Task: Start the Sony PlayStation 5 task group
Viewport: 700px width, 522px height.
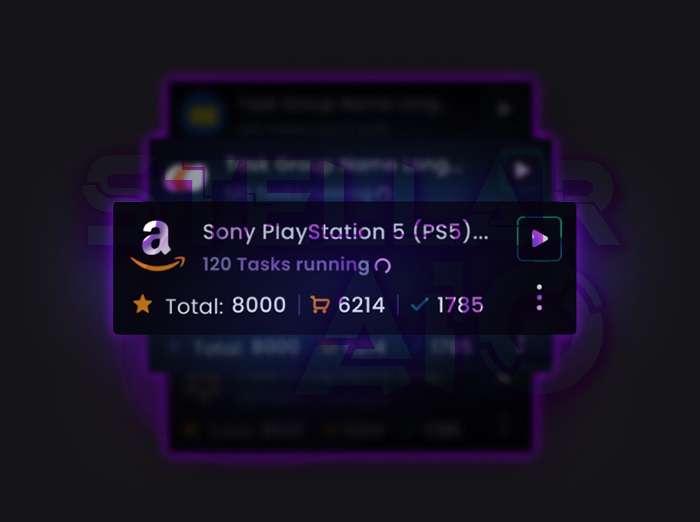Action: point(539,239)
